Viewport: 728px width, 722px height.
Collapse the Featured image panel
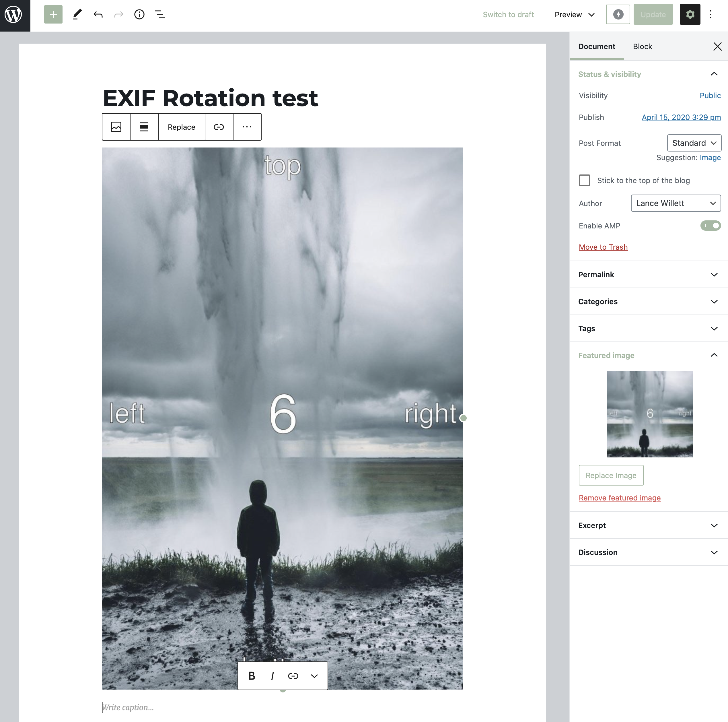tap(649, 356)
